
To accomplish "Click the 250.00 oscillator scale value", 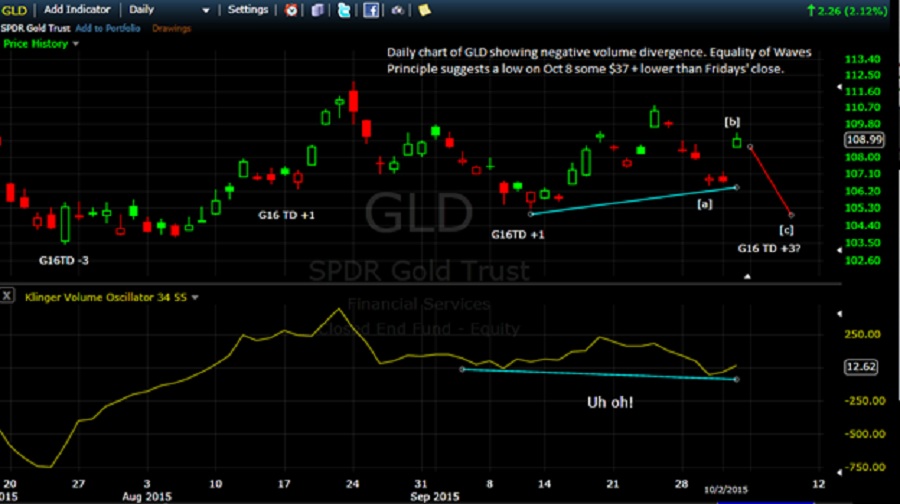I will point(862,334).
